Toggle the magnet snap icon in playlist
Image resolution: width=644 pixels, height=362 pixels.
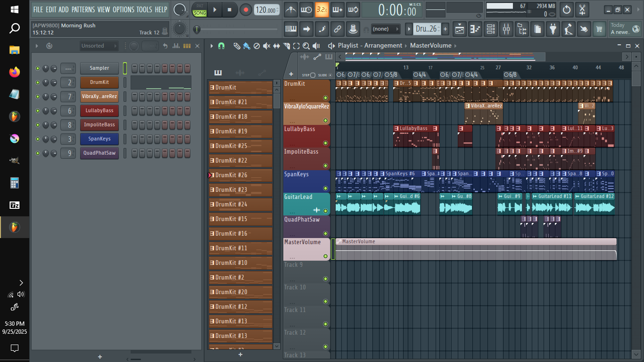pyautogui.click(x=221, y=46)
